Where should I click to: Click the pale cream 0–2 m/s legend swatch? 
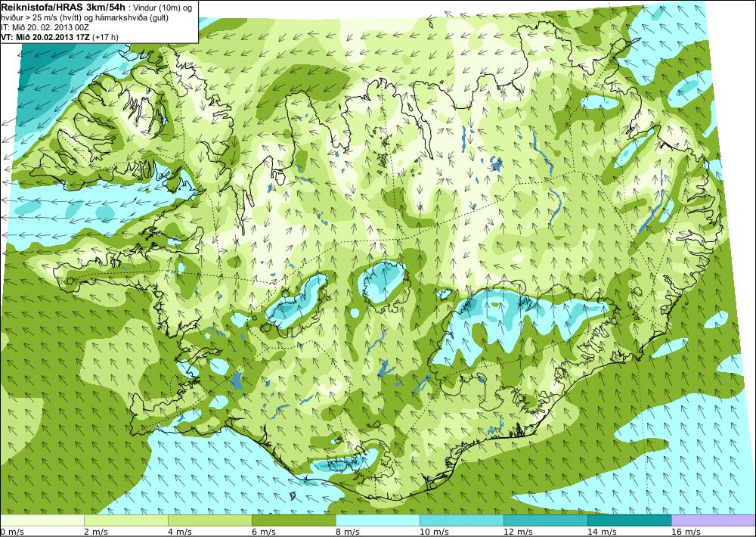(42, 520)
